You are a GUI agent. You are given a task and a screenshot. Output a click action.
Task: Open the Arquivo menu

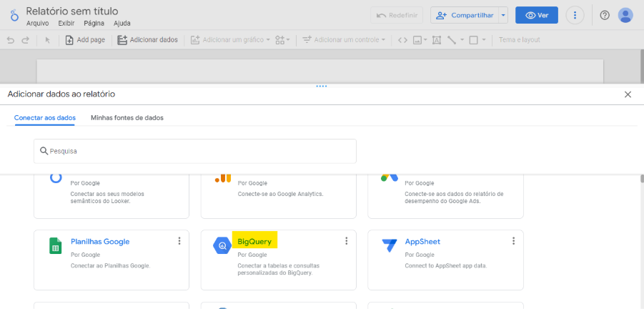point(38,24)
